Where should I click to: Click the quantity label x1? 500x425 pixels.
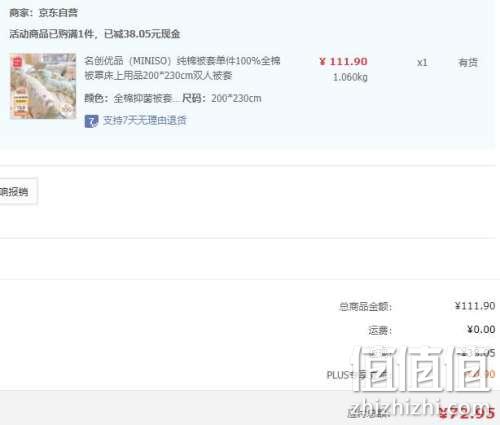[x=422, y=62]
